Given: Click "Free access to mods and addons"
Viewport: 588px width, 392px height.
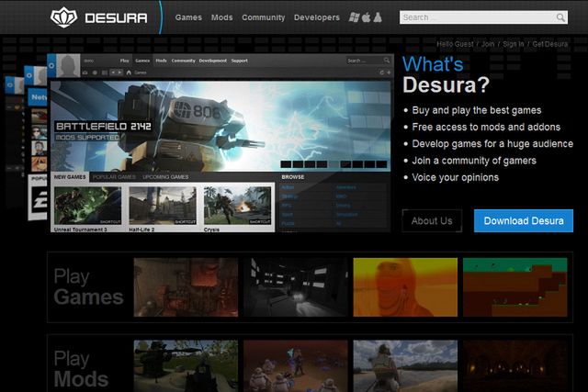Looking at the screenshot, I should [486, 127].
